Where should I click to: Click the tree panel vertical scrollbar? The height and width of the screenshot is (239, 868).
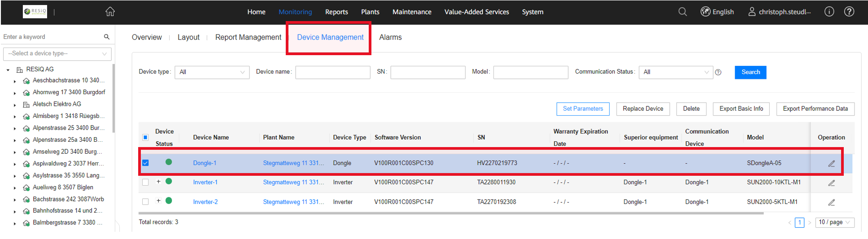[113, 99]
